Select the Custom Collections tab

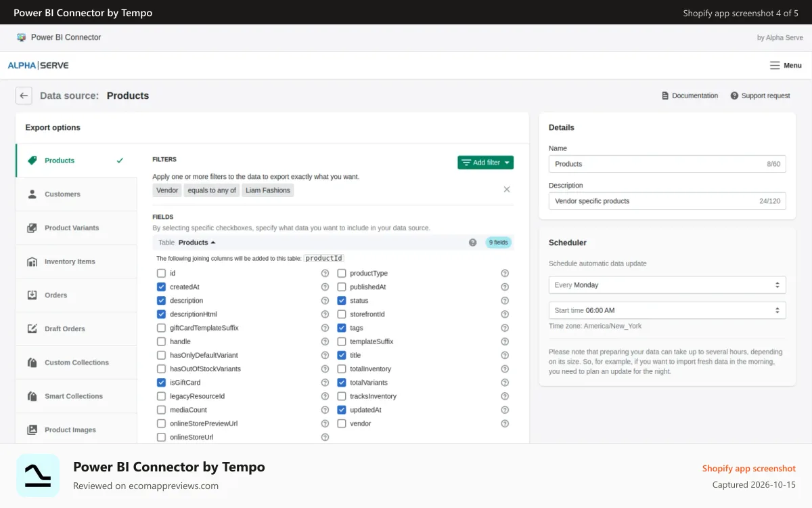coord(76,362)
